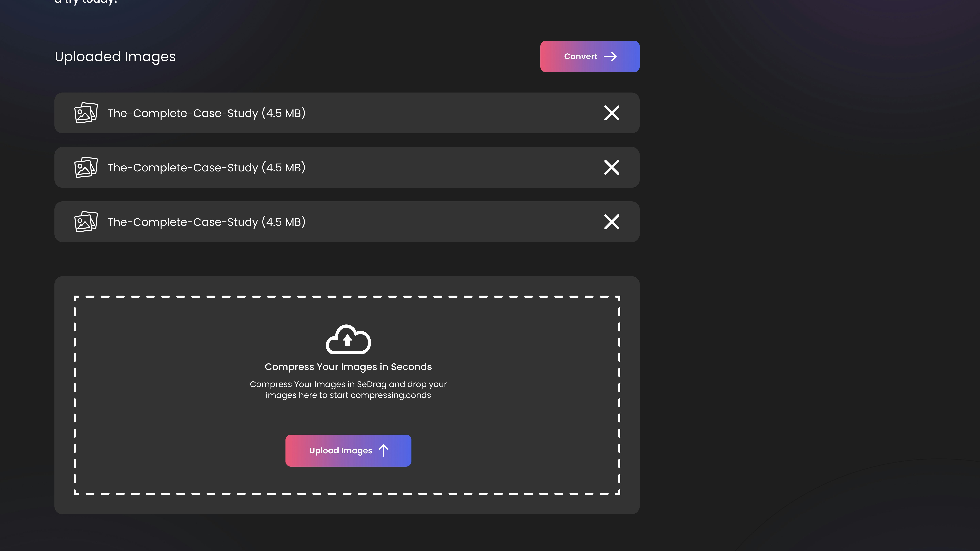
Task: Click the Uploaded Images heading
Action: pyautogui.click(x=115, y=57)
